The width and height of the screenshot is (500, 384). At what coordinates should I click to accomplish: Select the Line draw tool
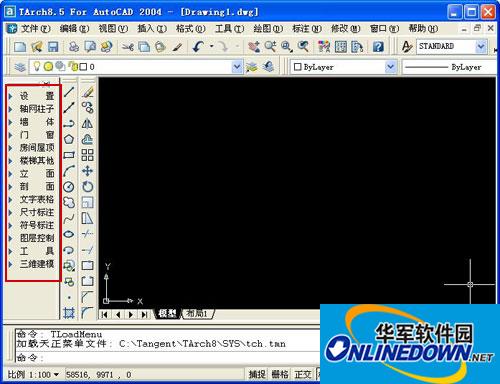click(69, 92)
